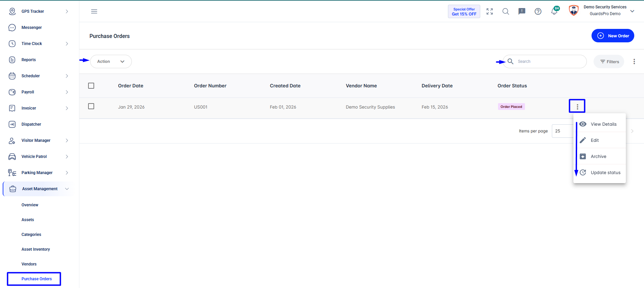
Task: Open the notifications bell icon
Action: tap(554, 11)
